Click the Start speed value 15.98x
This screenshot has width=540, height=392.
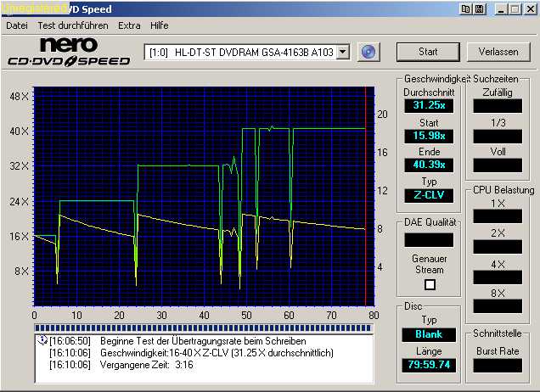(x=429, y=136)
